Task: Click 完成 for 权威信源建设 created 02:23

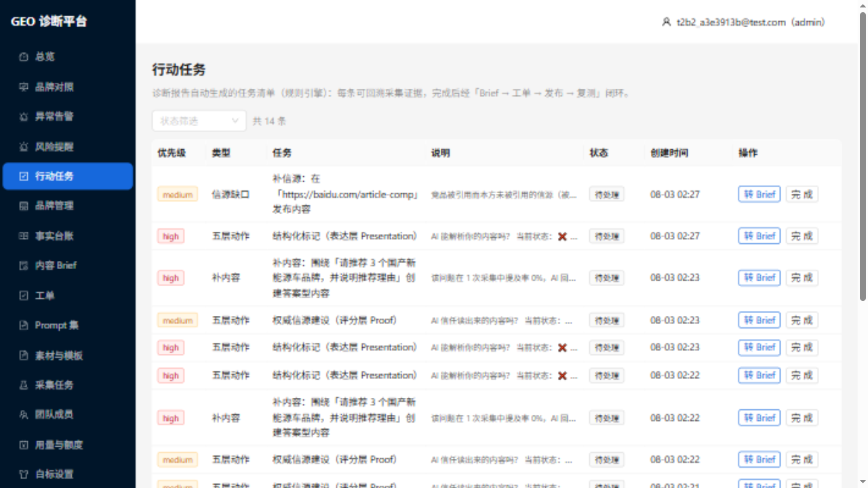Action: click(802, 320)
